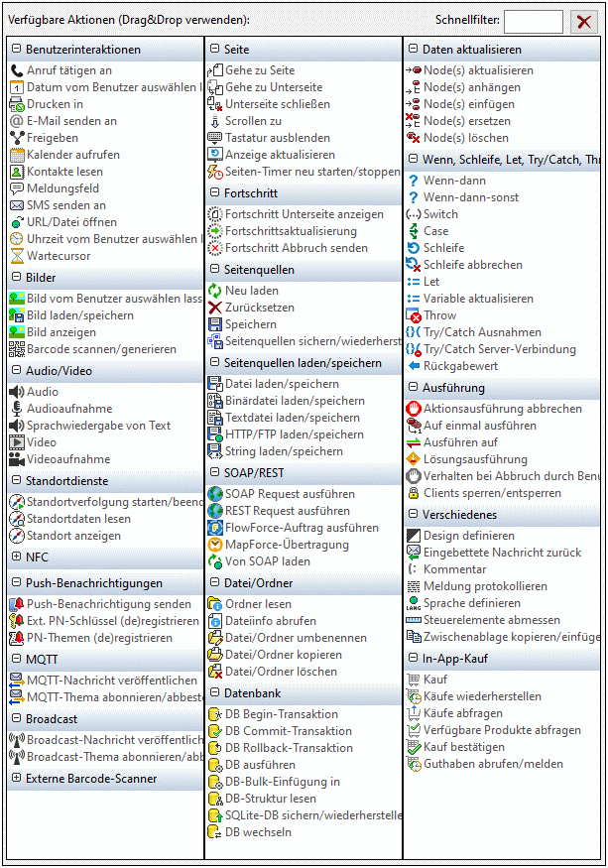Screen dimensions: 608x868
Task: Select the Kauf shopping cart icon
Action: coord(414,680)
